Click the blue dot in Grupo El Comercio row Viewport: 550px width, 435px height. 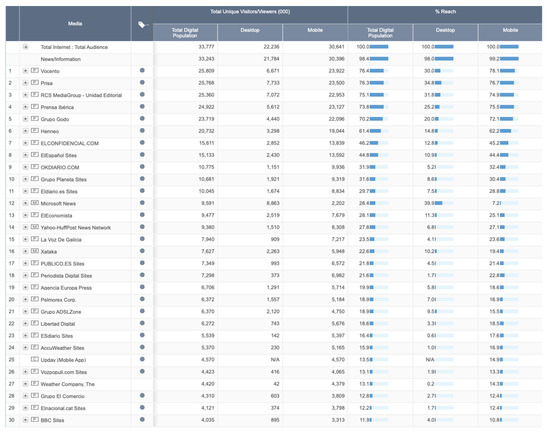(142, 395)
